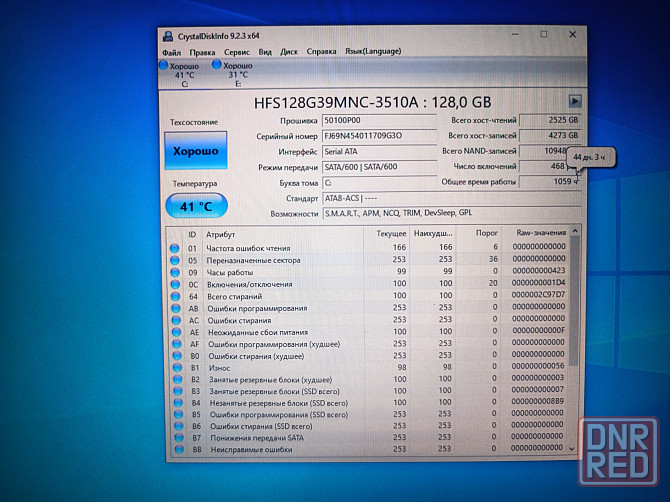Open the Диск menu
670x502 pixels.
pyautogui.click(x=289, y=52)
